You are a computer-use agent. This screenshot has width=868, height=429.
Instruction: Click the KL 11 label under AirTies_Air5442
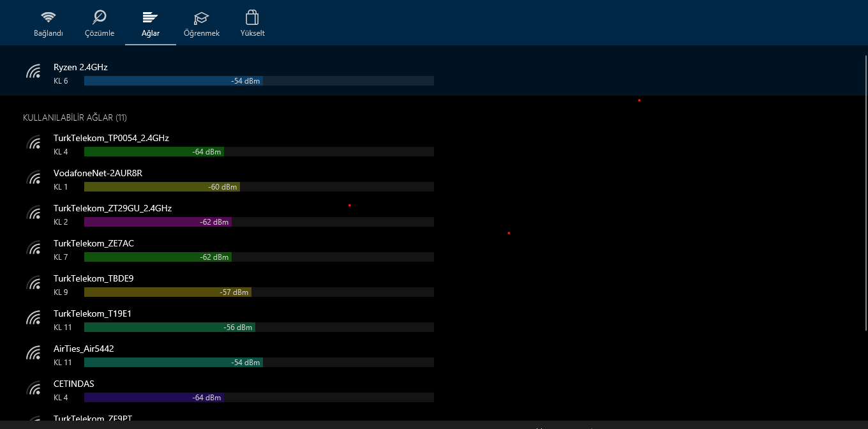pyautogui.click(x=63, y=363)
